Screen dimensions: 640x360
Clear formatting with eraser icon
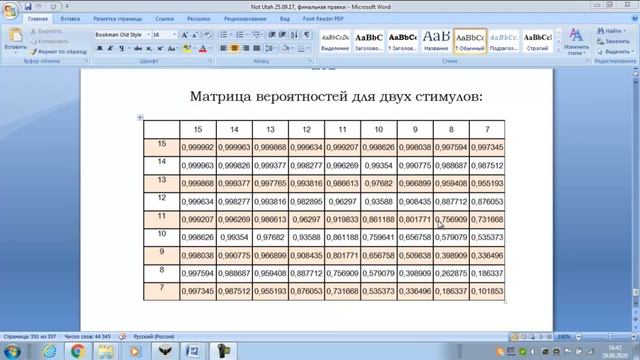[x=207, y=35]
